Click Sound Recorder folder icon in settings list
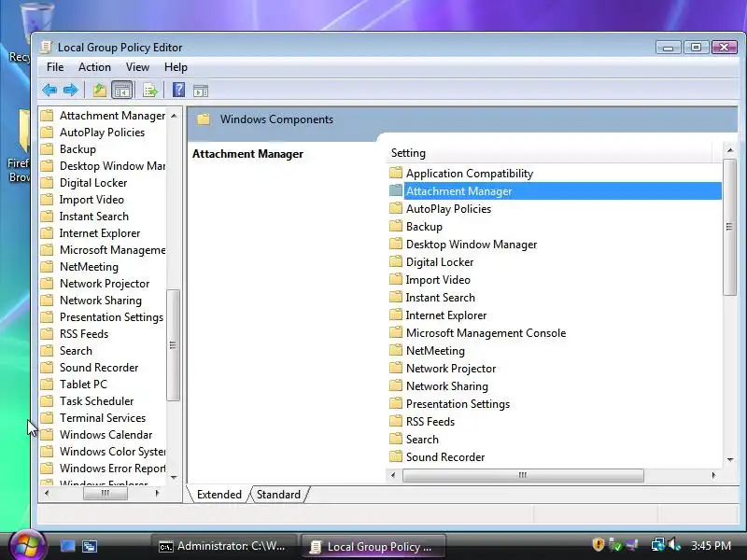Viewport: 747px width, 560px height. tap(395, 456)
